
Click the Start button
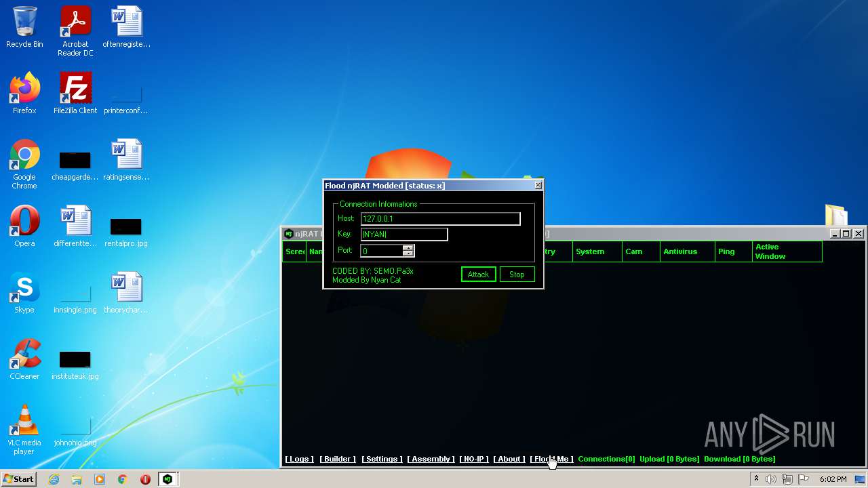19,479
